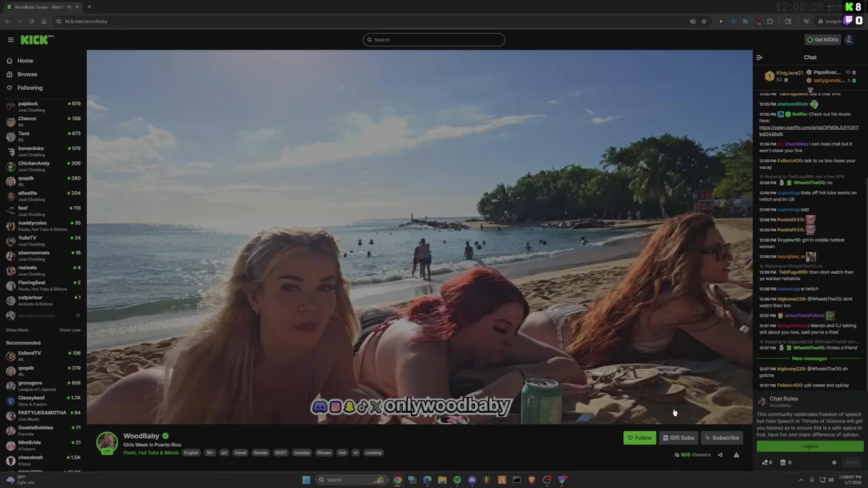Click Show More in following list
Screen dimensions: 868x488
point(17,330)
